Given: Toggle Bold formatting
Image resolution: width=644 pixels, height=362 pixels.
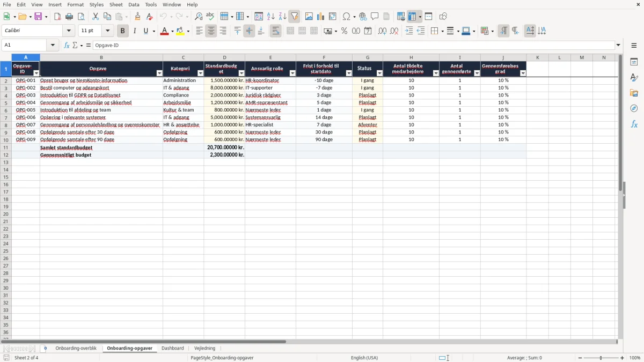Looking at the screenshot, I should point(122,31).
